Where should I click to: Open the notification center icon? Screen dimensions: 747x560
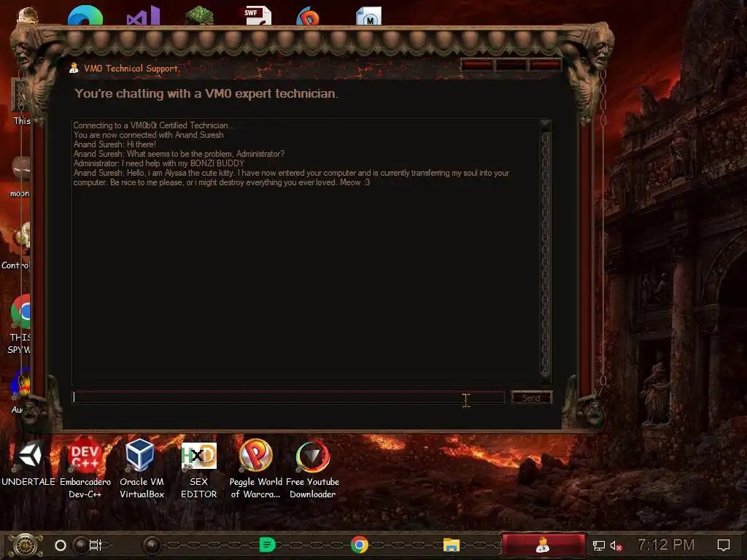pyautogui.click(x=724, y=545)
